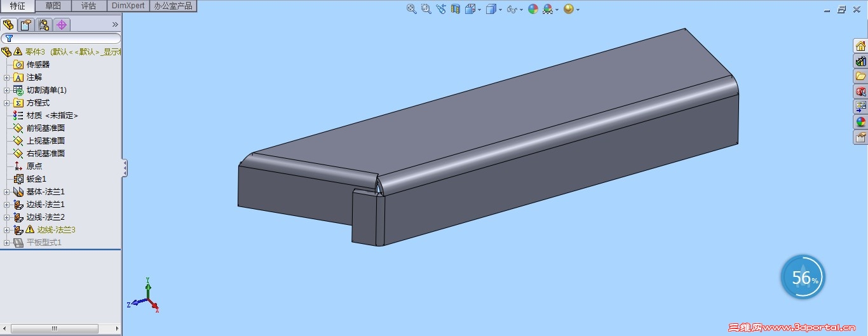The image size is (868, 336).
Task: Click the feature tree horizontal scrollbar
Action: tap(55, 328)
